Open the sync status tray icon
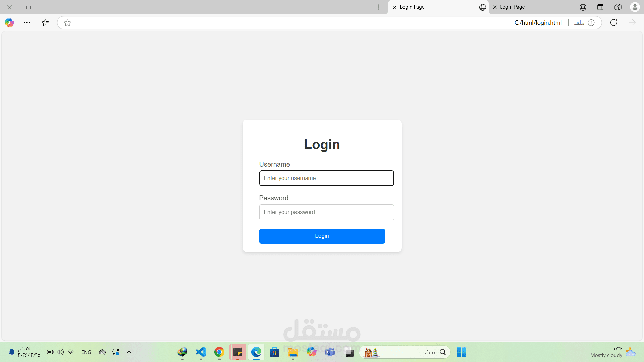The image size is (644, 362). [x=116, y=352]
